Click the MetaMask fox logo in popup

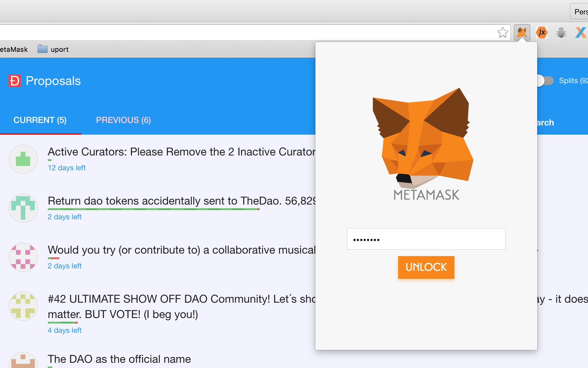[423, 138]
